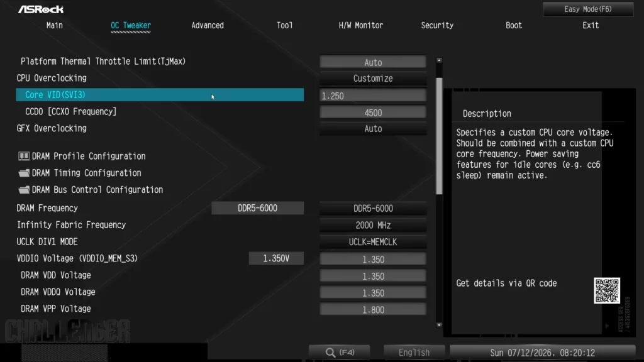Click the Easy Mode (F6) button

pos(588,9)
